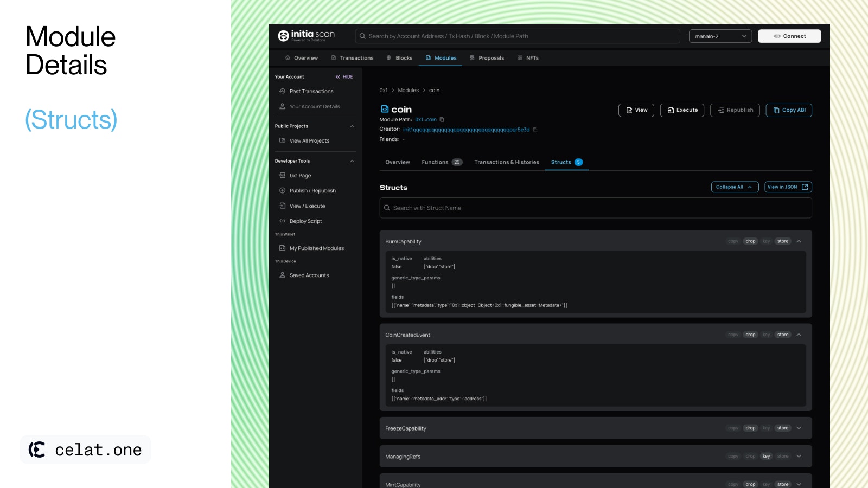The width and height of the screenshot is (868, 488).
Task: Expand the ManagingRefs struct row
Action: (x=799, y=457)
